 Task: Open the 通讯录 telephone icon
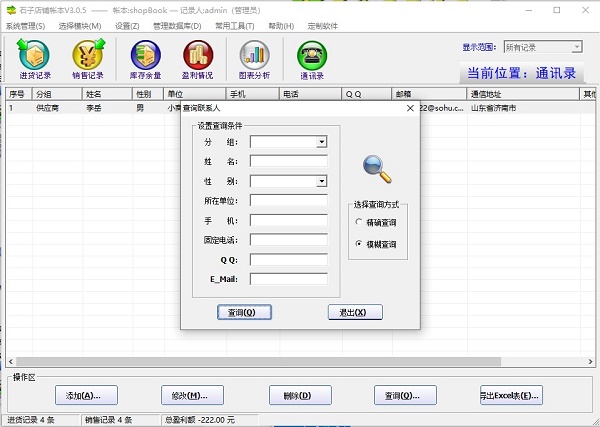pos(312,59)
